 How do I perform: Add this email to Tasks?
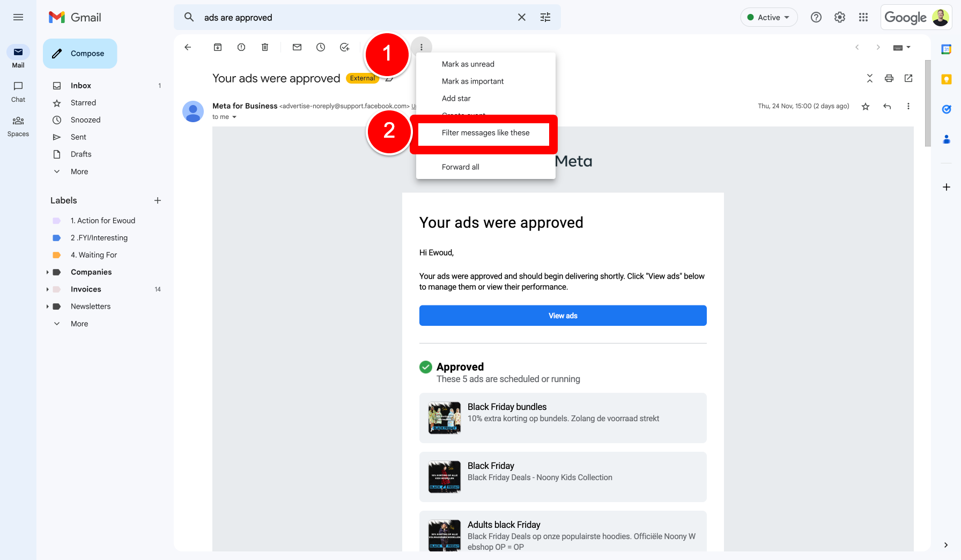point(344,47)
